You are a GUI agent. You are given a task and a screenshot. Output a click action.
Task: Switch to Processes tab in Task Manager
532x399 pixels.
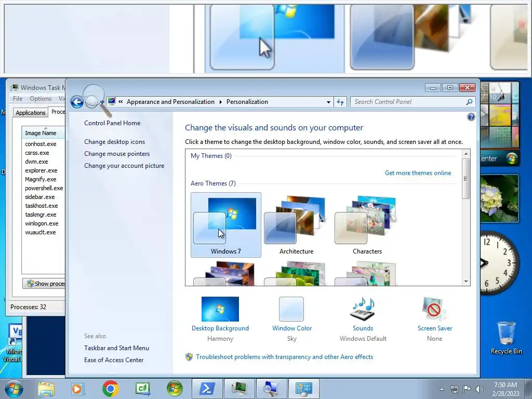(58, 112)
